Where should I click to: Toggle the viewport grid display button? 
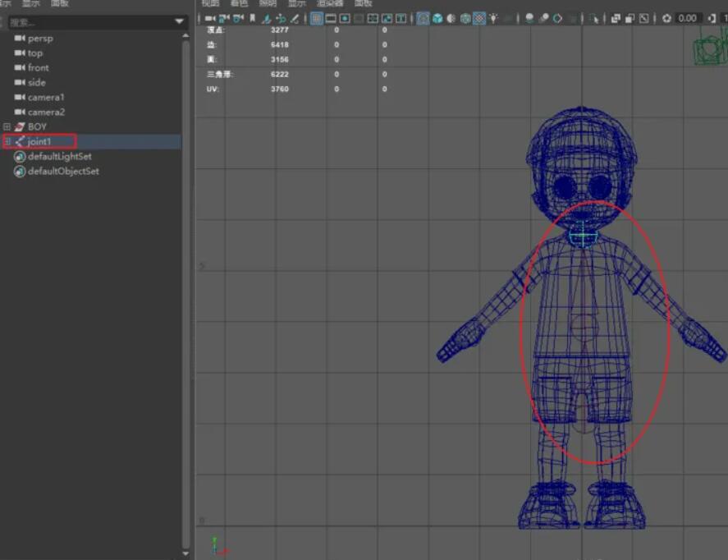(316, 18)
